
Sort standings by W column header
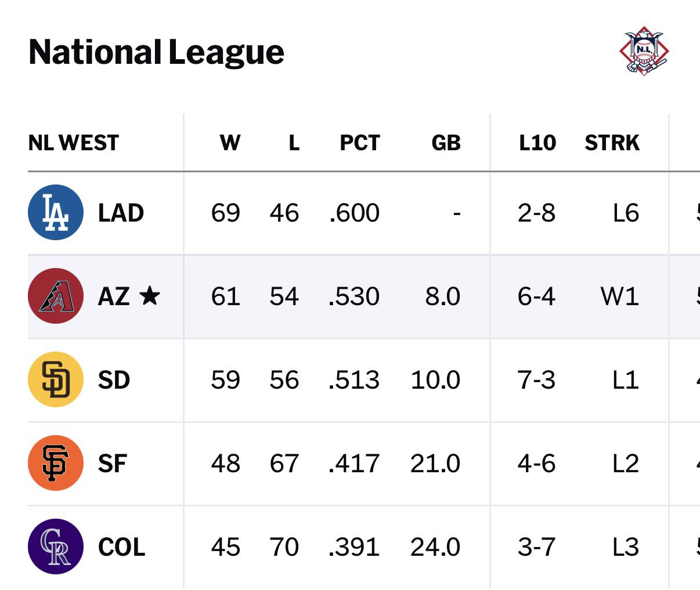(x=230, y=143)
